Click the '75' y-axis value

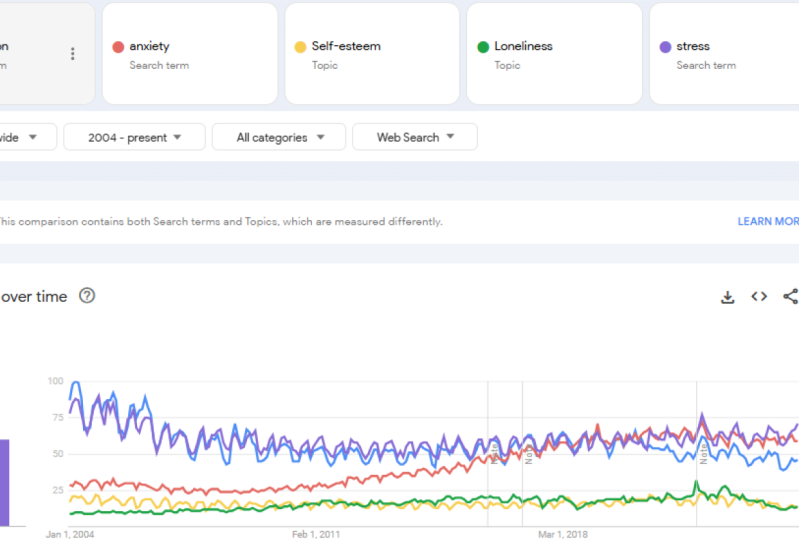[x=58, y=417]
